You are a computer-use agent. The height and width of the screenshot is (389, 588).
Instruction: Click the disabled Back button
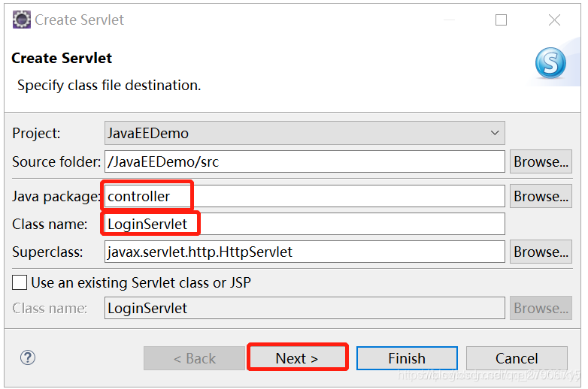tap(194, 358)
